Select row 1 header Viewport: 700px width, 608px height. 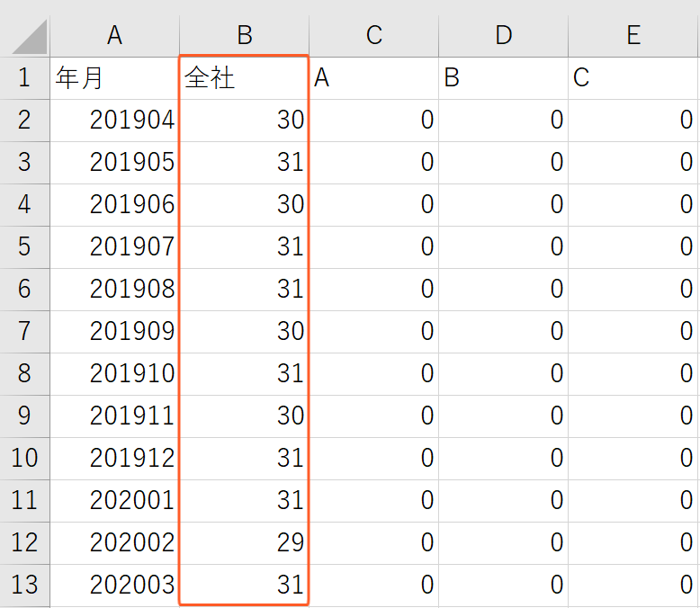24,78
